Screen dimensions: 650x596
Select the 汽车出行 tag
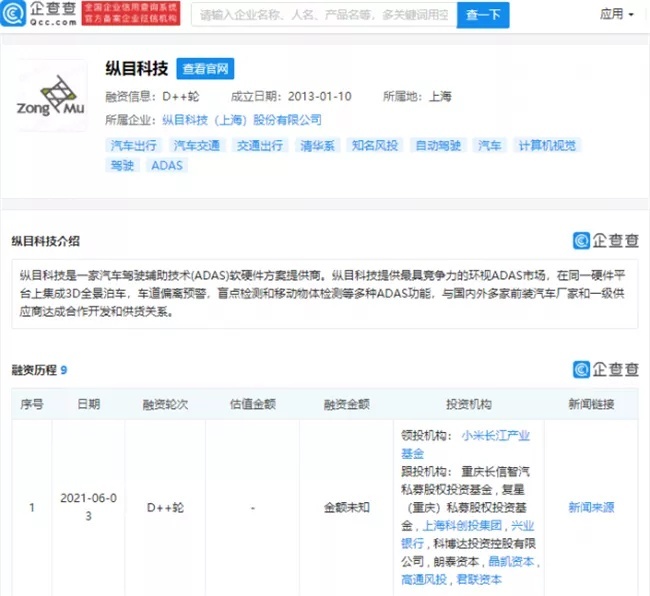coord(133,145)
